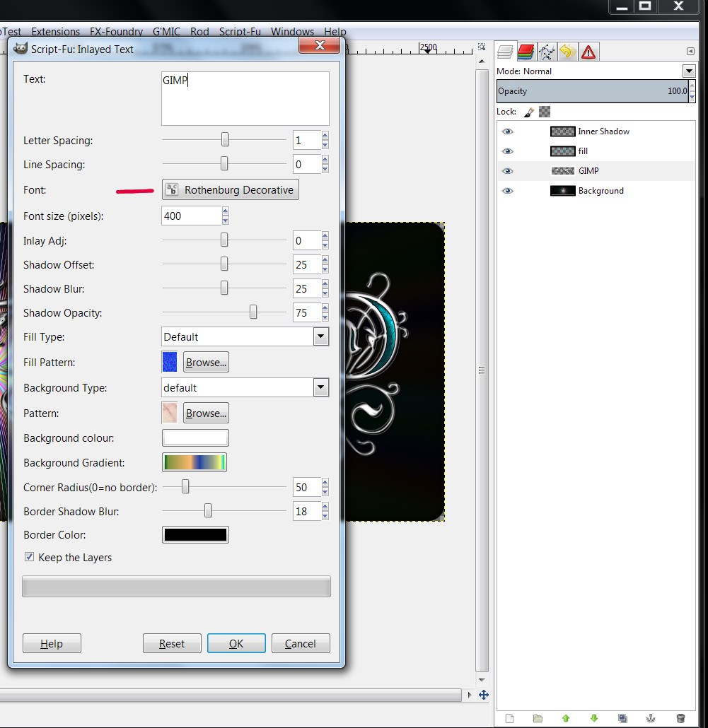
Task: Switch to the Layers dock tab
Action: point(505,52)
